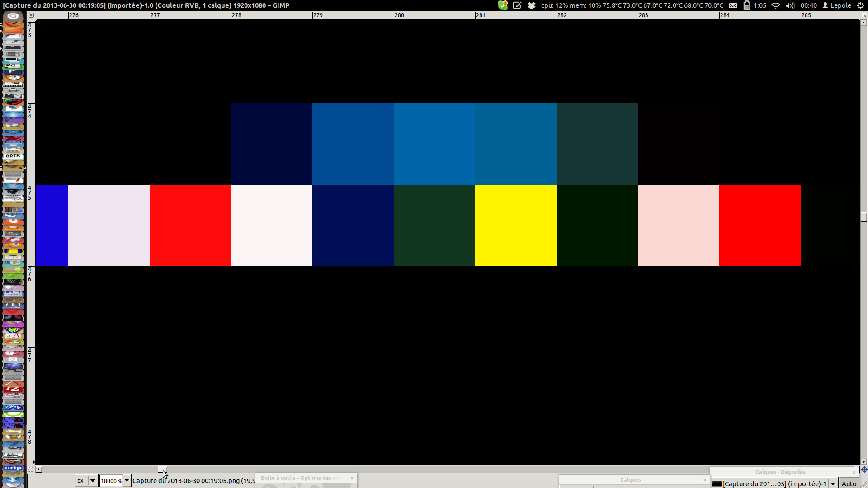Viewport: 868px width, 488px height.
Task: Click the canvas navigation cross icon
Action: [x=864, y=469]
